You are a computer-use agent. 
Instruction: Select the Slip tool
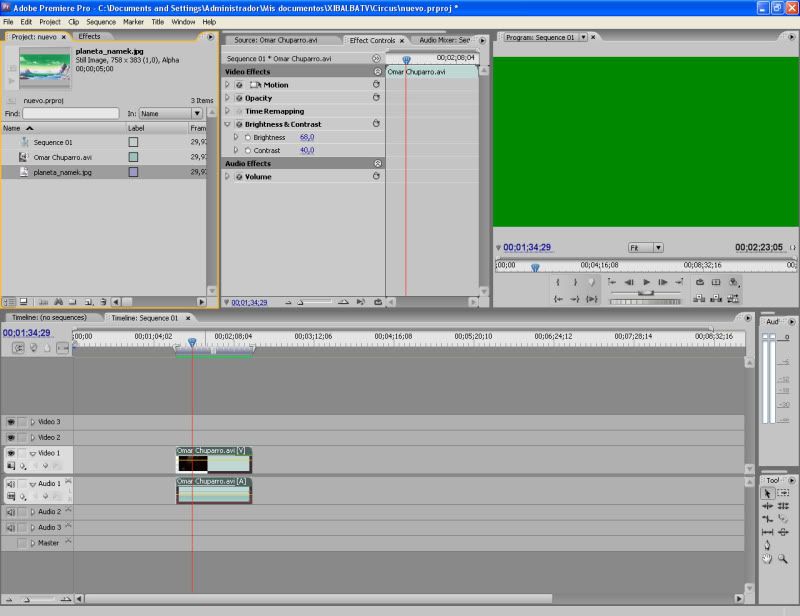pyautogui.click(x=767, y=532)
